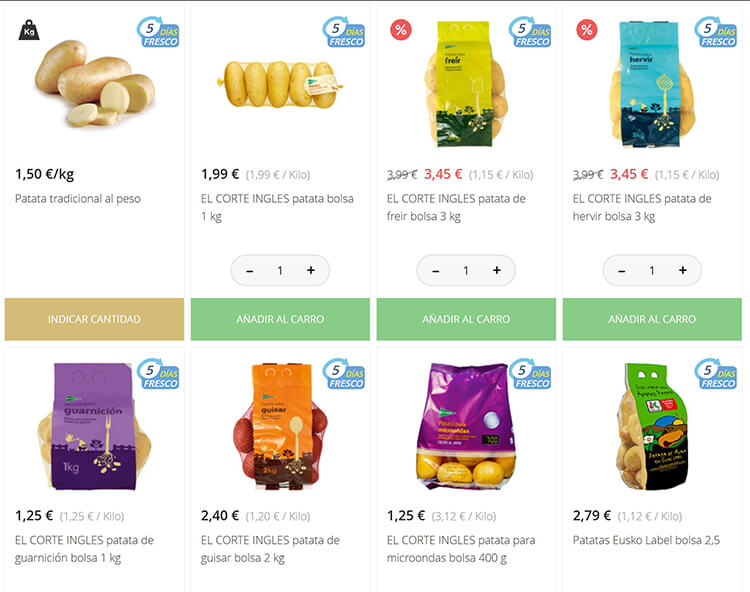Viewport: 750px width, 592px height.
Task: Increase quantity of patata bolsa 1 kg
Action: (311, 271)
